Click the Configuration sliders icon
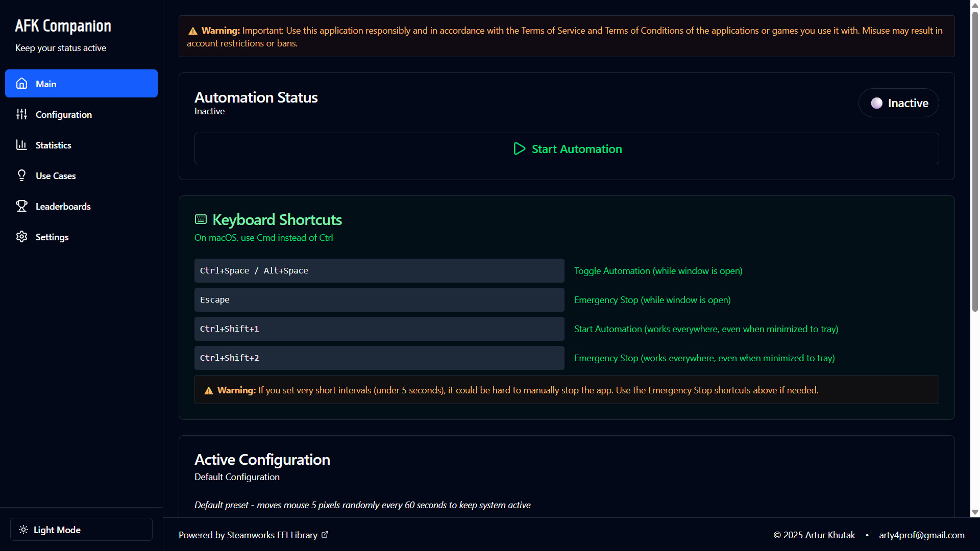The height and width of the screenshot is (551, 980). pyautogui.click(x=21, y=114)
